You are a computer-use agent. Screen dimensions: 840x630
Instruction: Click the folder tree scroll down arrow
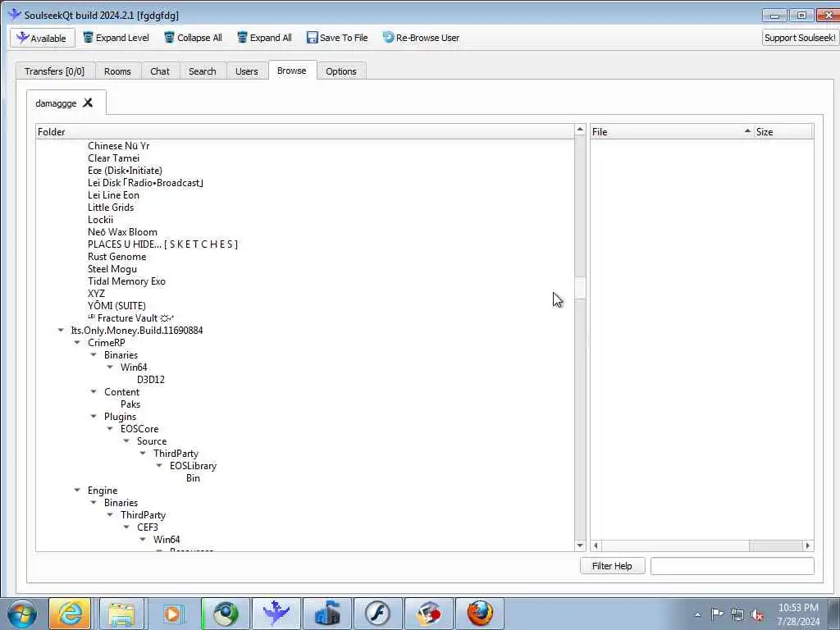tap(580, 546)
